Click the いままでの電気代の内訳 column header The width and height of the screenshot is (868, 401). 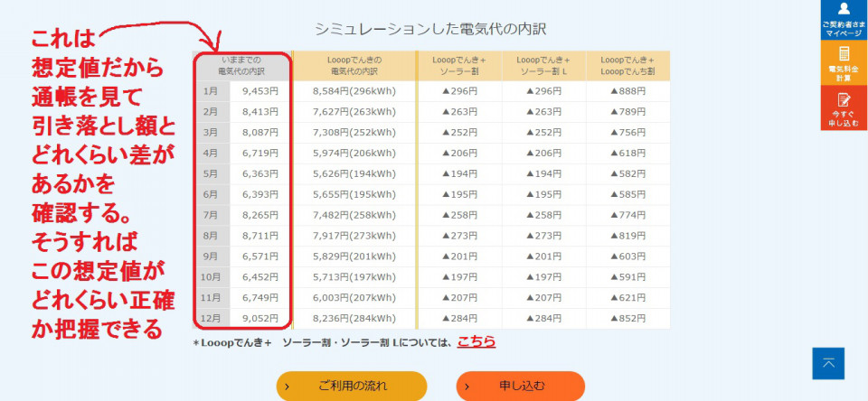click(242, 65)
